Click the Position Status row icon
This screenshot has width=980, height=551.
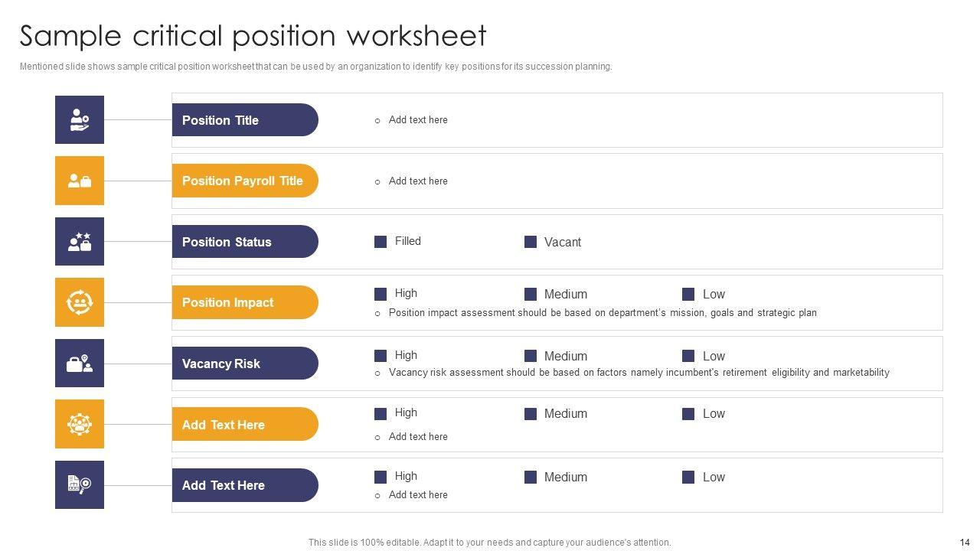[x=80, y=242]
